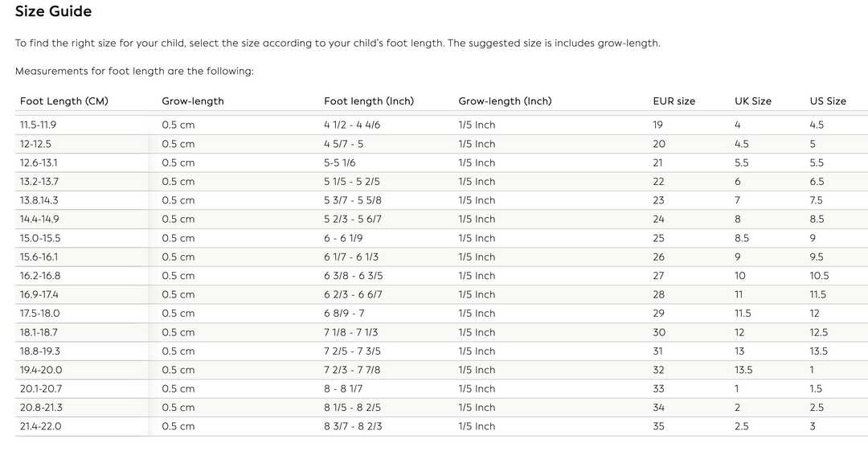Screen dimensions: 868x464
Task: Click the US Size column header
Action: click(x=828, y=101)
